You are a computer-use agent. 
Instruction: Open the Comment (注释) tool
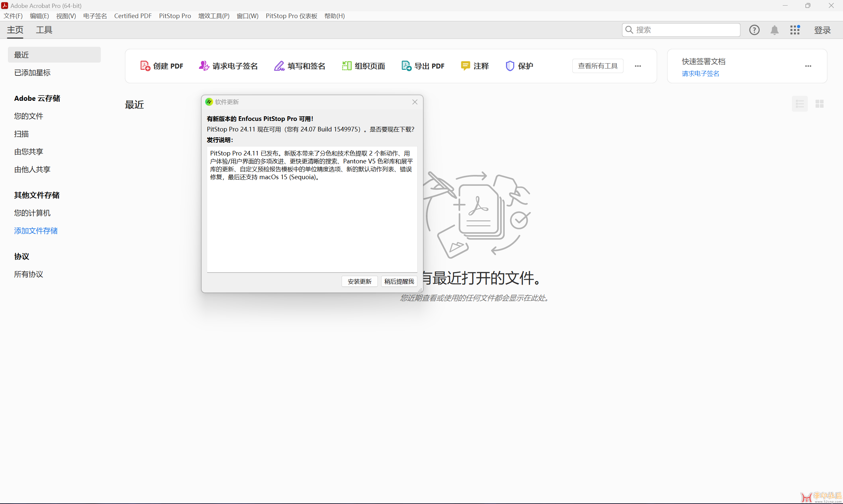click(x=474, y=66)
